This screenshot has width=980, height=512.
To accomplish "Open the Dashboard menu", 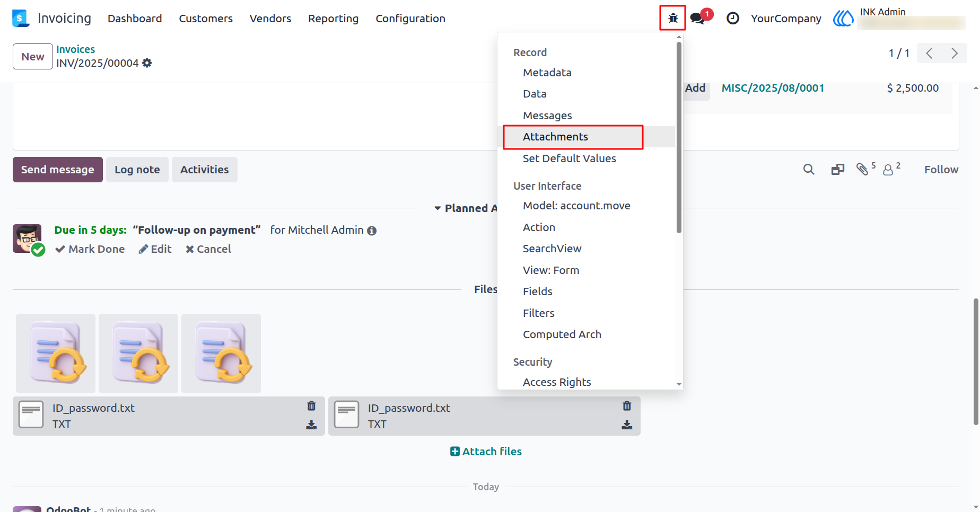I will pyautogui.click(x=135, y=19).
